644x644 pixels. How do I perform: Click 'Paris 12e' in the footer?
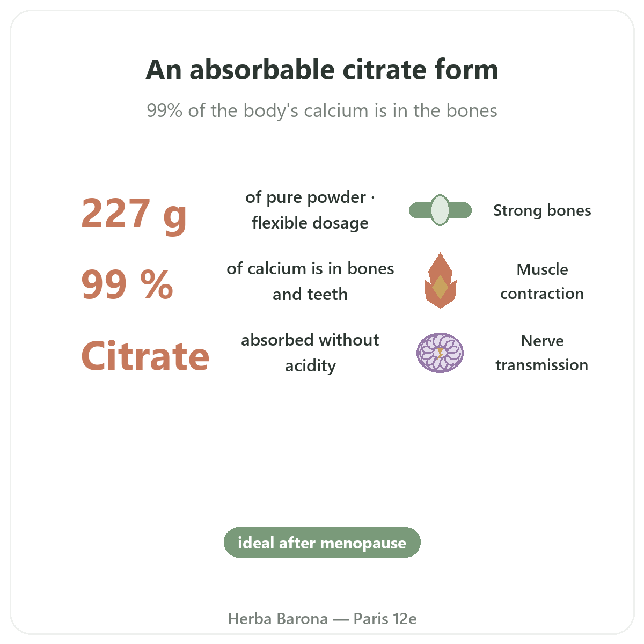385,619
